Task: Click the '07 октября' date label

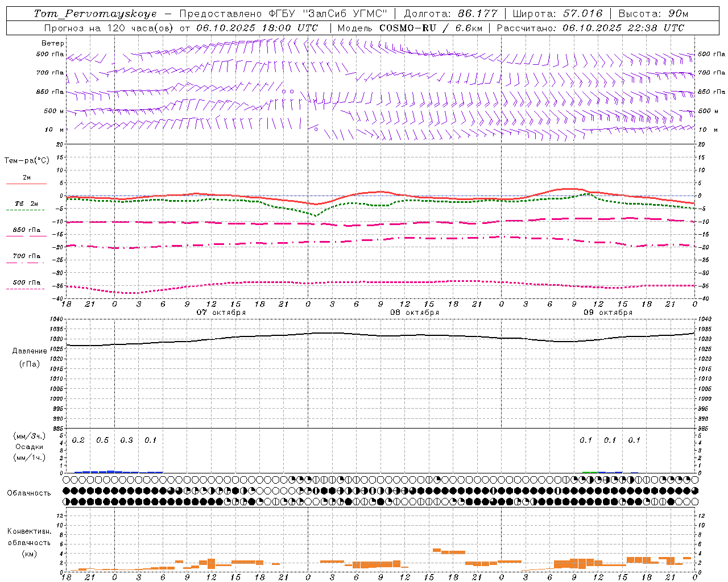Action: [221, 312]
